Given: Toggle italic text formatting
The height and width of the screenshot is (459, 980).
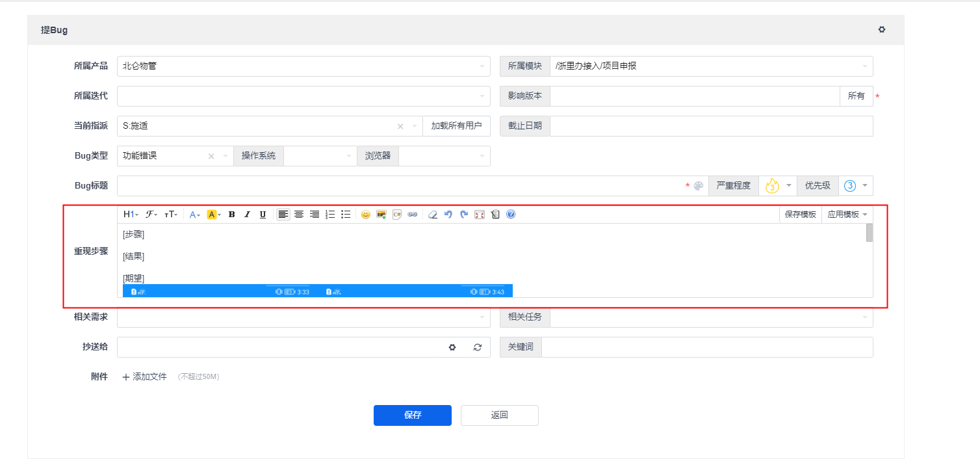Looking at the screenshot, I should [x=247, y=215].
